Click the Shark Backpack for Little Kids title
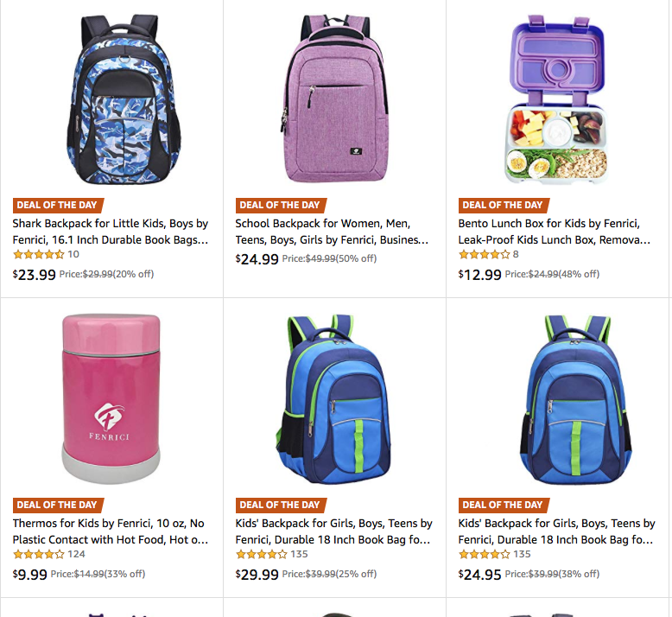This screenshot has height=617, width=672. pos(111,232)
